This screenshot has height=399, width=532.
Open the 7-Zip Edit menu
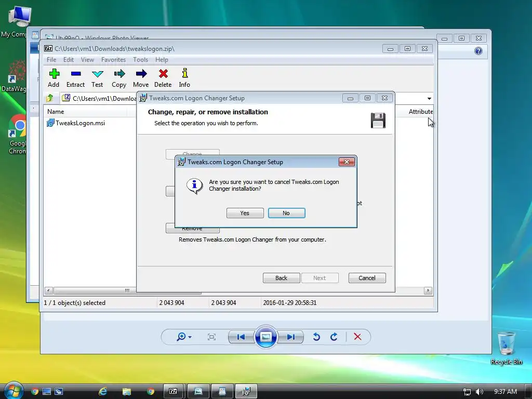[68, 60]
